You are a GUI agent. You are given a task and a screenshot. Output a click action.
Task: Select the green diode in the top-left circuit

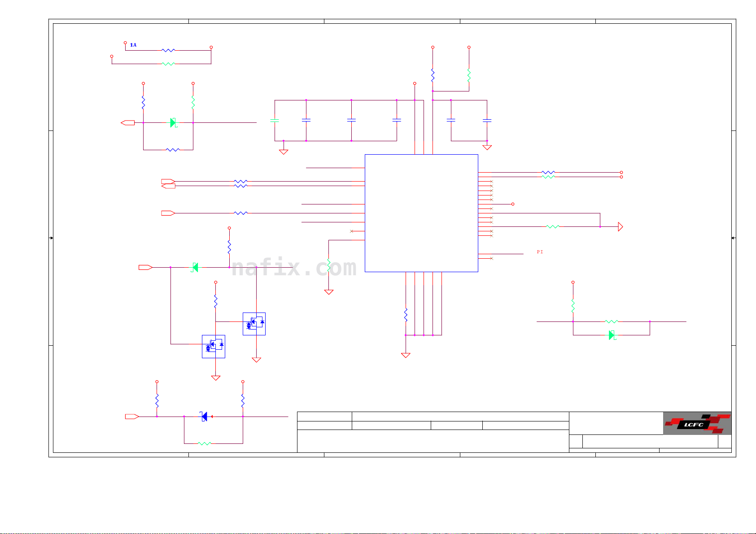click(174, 122)
